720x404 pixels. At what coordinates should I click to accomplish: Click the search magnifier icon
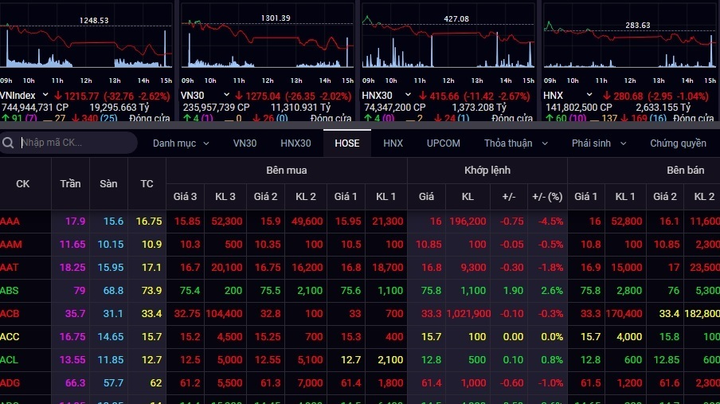(9, 143)
